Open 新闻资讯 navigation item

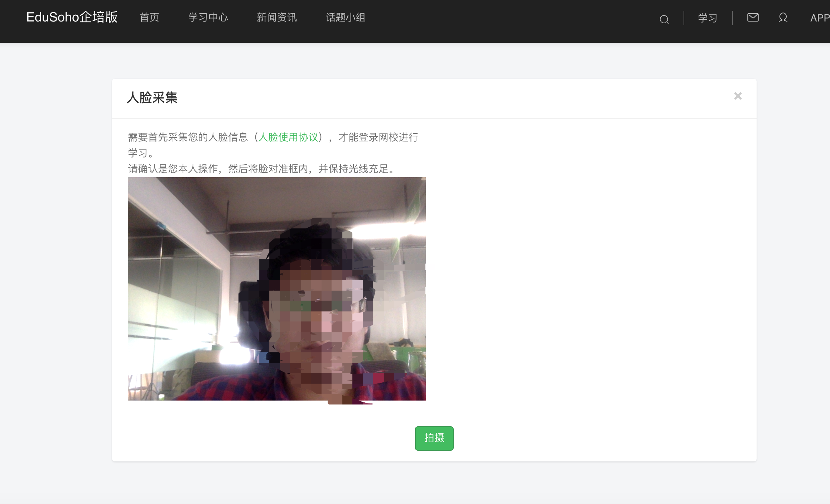click(x=276, y=18)
